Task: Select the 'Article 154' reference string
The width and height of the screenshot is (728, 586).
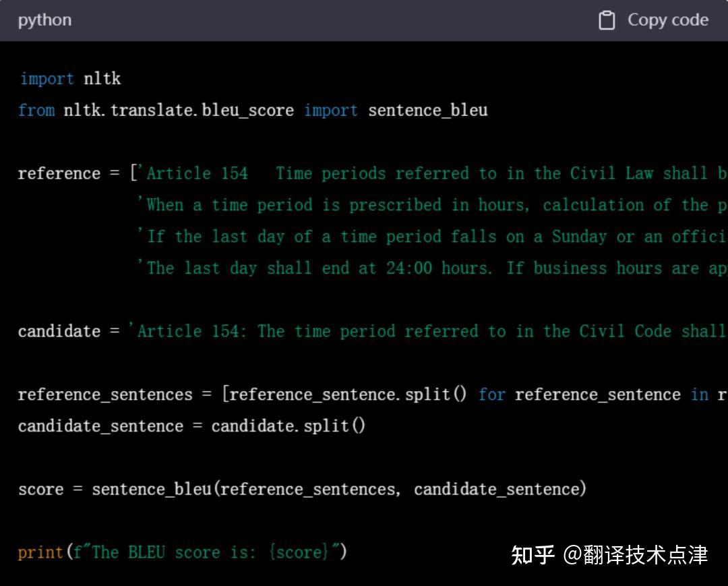Action: click(194, 173)
